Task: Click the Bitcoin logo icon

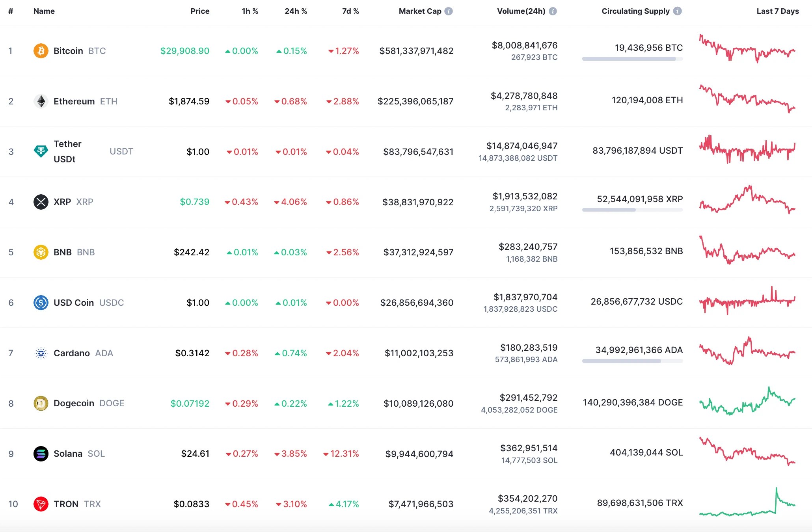Action: tap(41, 50)
